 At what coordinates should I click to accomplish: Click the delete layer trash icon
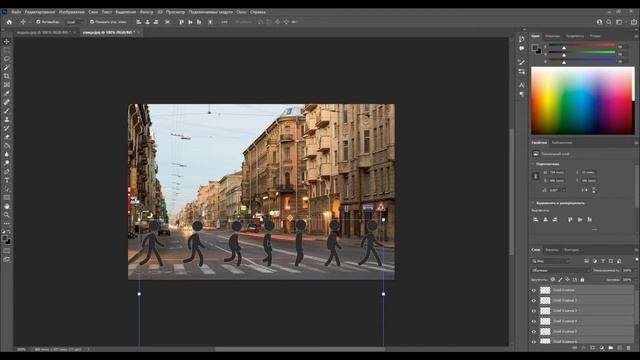tap(629, 348)
